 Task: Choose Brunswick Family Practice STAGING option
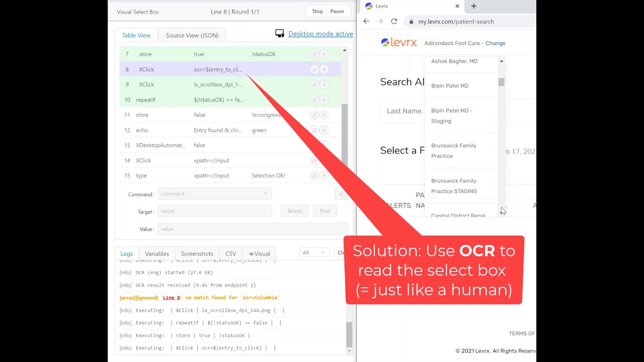pos(454,186)
